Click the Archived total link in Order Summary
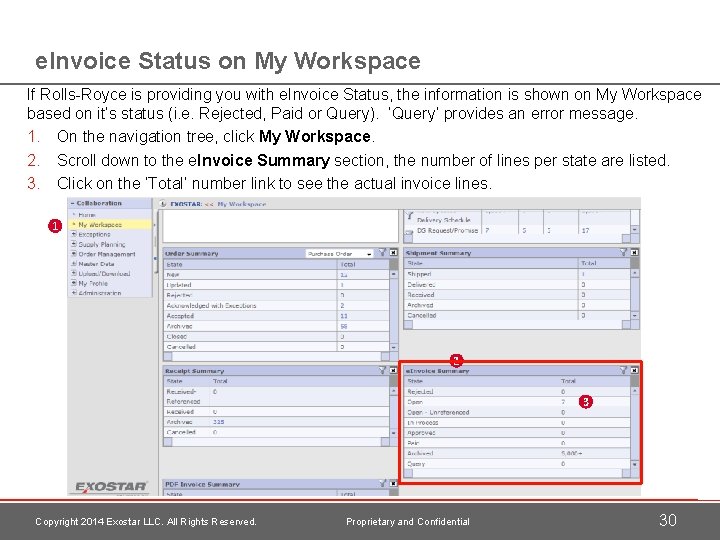Viewport: 720px width, 540px height. (344, 326)
